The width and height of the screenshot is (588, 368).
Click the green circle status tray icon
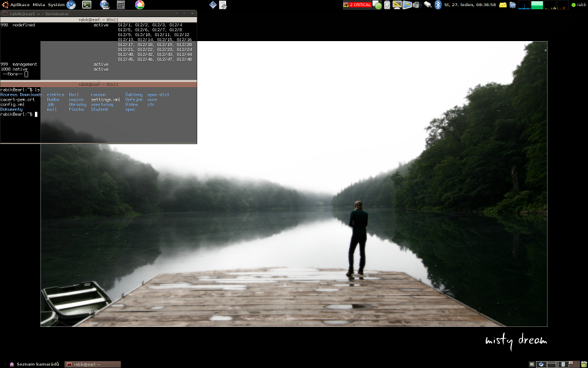coord(378,6)
